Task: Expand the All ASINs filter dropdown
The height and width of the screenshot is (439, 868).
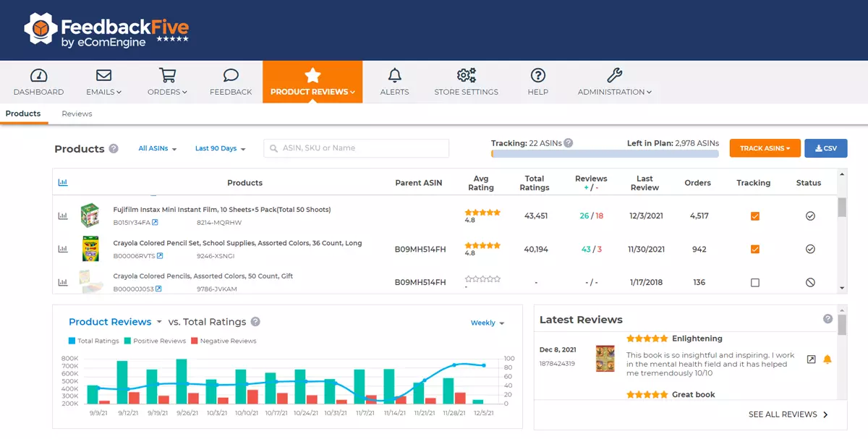Action: click(158, 149)
